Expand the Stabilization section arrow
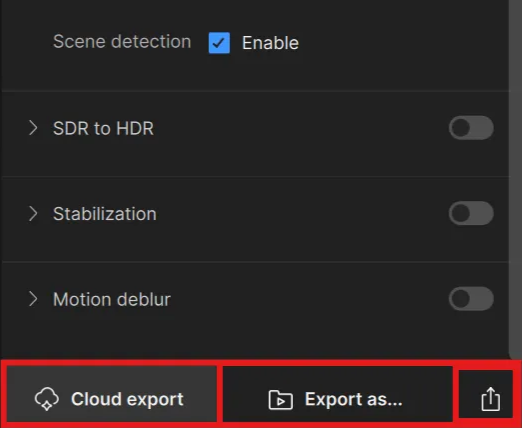 [x=33, y=213]
